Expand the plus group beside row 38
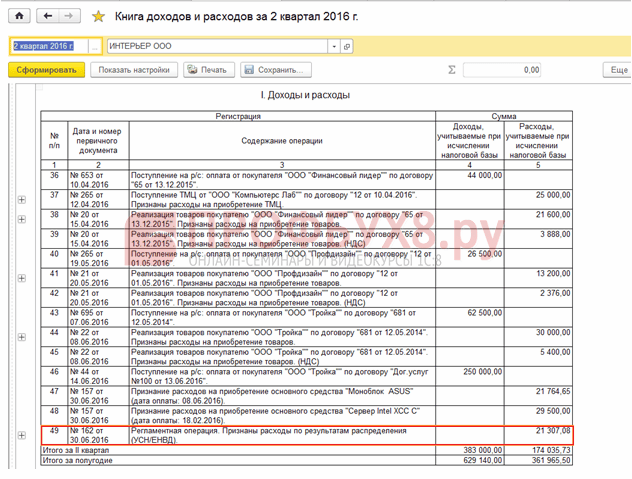Image resolution: width=632 pixels, height=479 pixels. 22,219
